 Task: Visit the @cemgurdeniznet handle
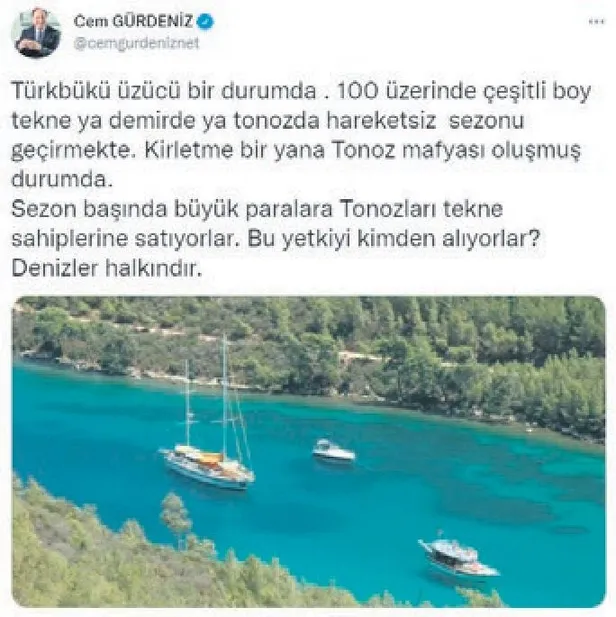pos(136,43)
